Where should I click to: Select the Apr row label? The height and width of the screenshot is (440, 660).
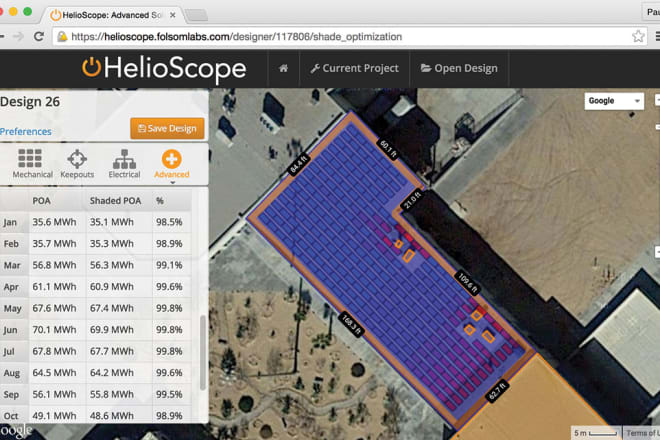click(x=11, y=287)
